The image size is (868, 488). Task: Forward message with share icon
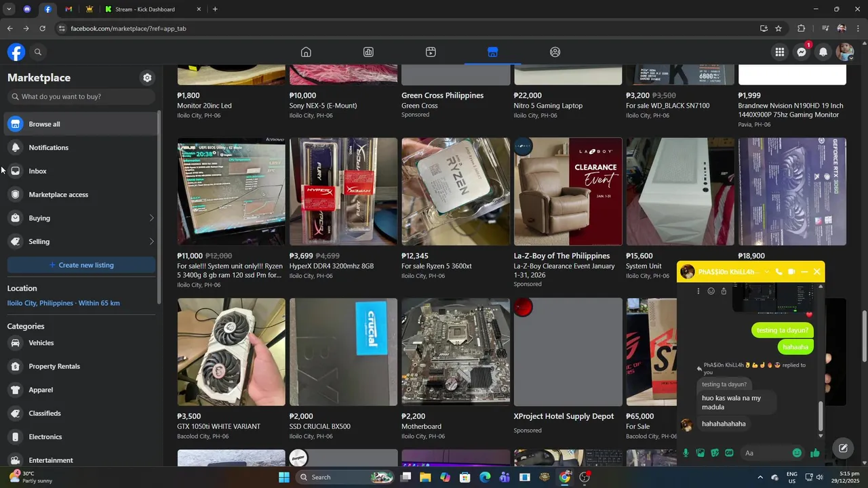(724, 291)
